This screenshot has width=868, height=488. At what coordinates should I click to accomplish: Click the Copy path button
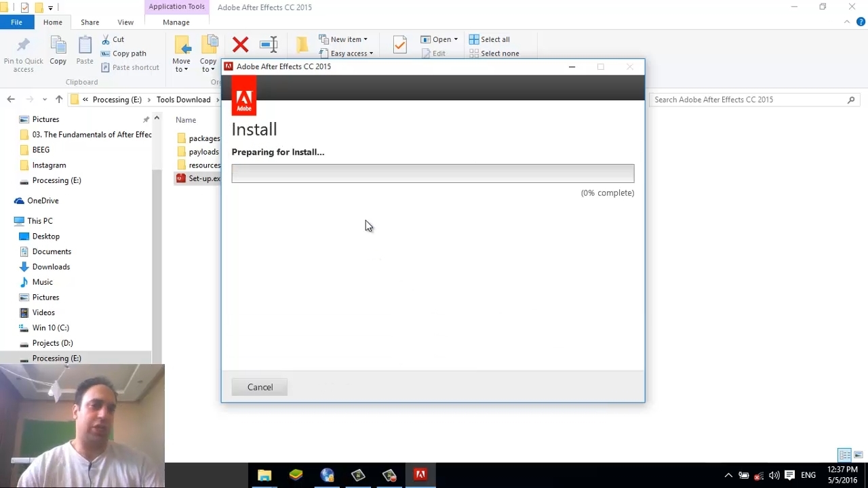[x=123, y=54]
